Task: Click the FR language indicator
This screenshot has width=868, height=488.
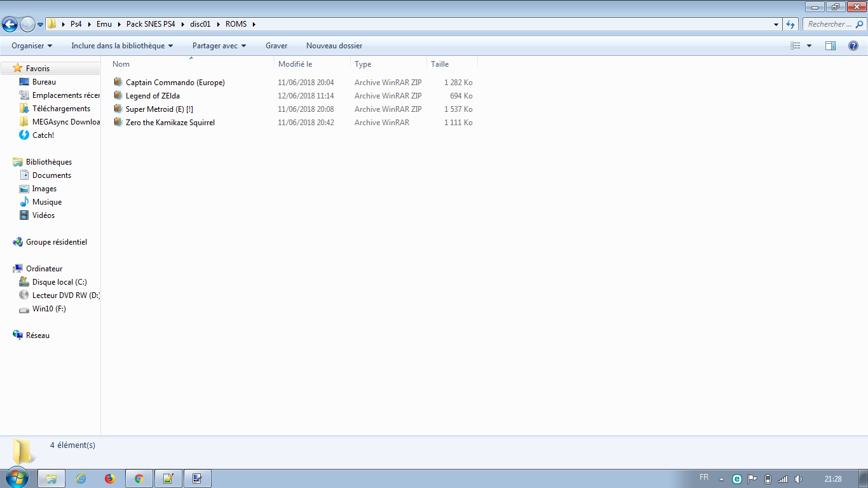Action: (704, 477)
